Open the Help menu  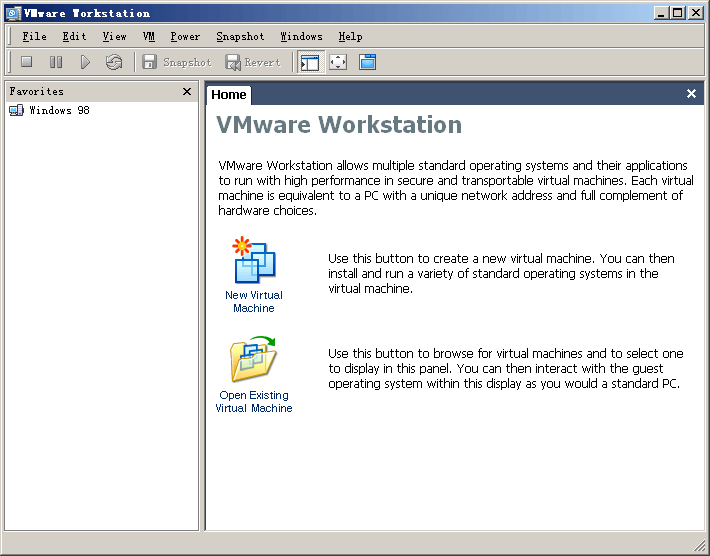[x=350, y=36]
